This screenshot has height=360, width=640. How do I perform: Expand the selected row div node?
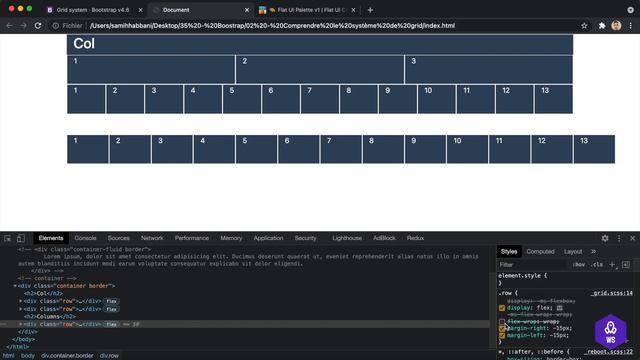click(21, 324)
